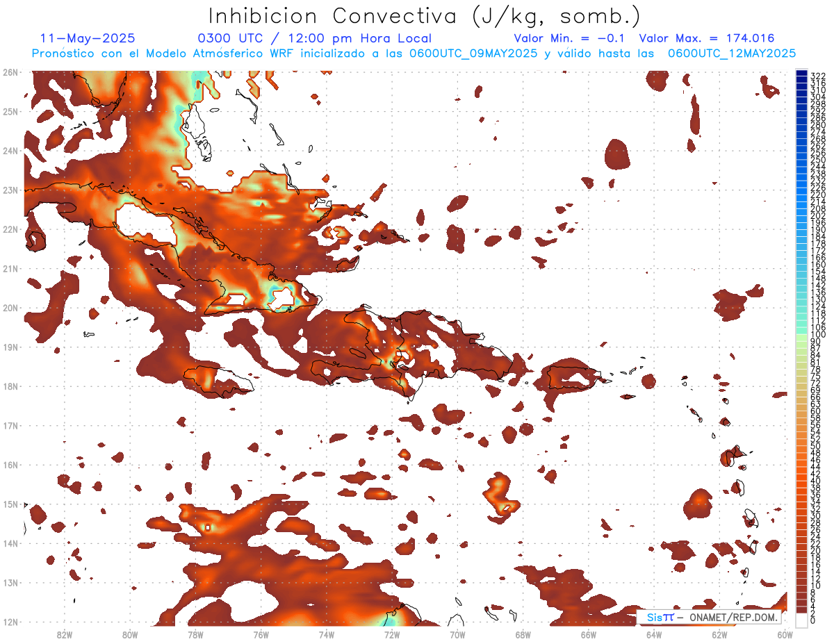Image resolution: width=834 pixels, height=644 pixels.
Task: Click the 'ONAMET/REP.DOM.' credit label
Action: [733, 617]
